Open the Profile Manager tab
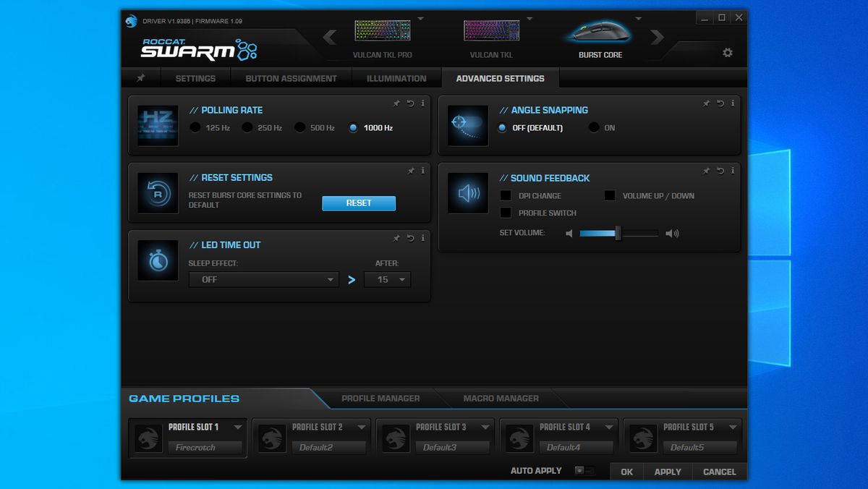The width and height of the screenshot is (868, 489). pyautogui.click(x=380, y=399)
